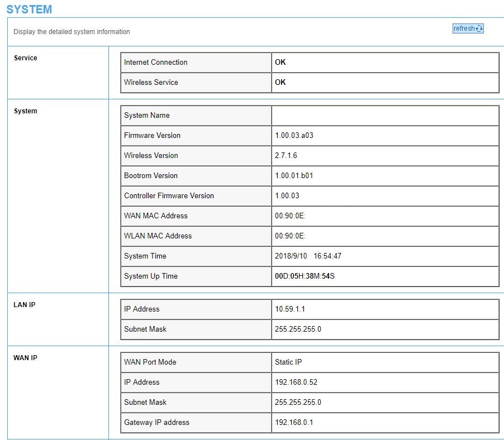Click the refresh button
Image resolution: width=504 pixels, height=440 pixels.
pyautogui.click(x=467, y=28)
